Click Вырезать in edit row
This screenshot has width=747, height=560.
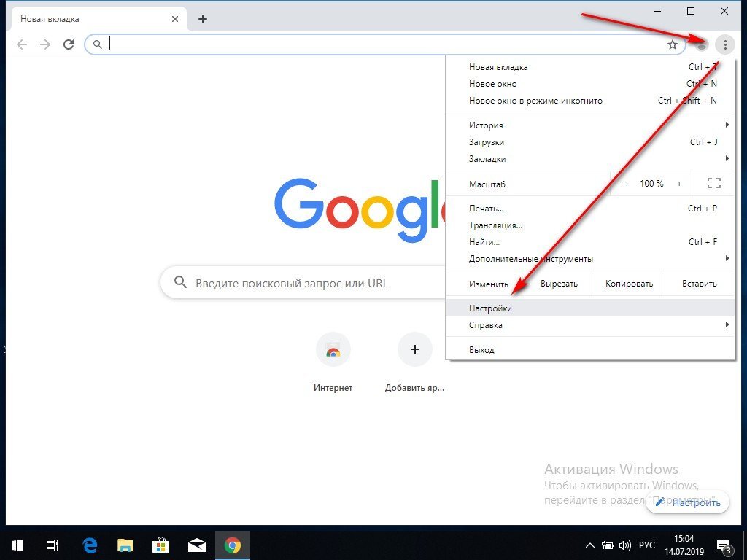click(559, 284)
